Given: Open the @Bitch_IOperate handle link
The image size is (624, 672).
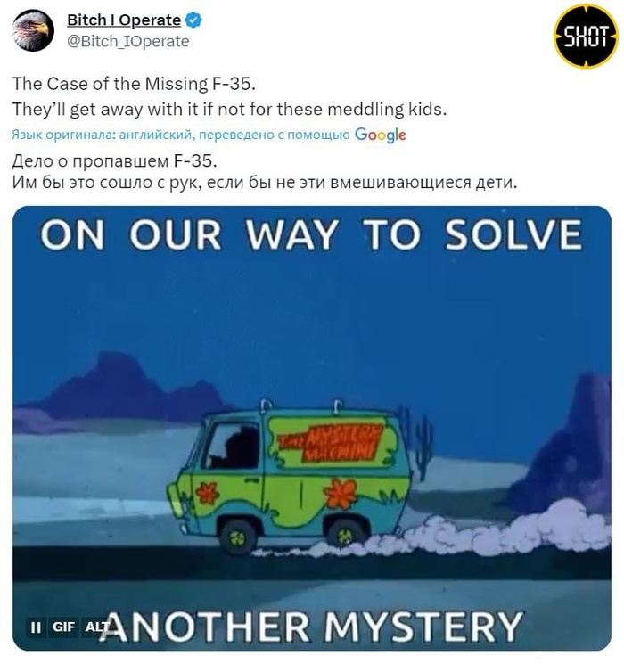Looking at the screenshot, I should click(x=128, y=42).
